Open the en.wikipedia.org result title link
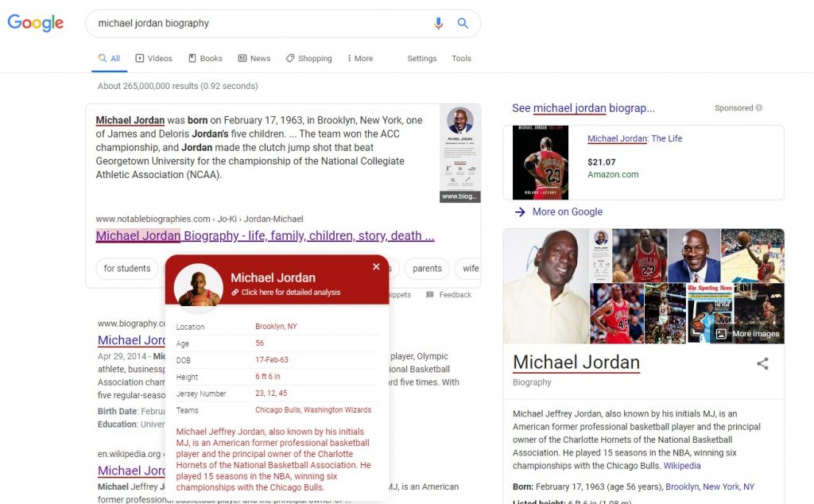Screen dimensions: 814x504 click(131, 471)
